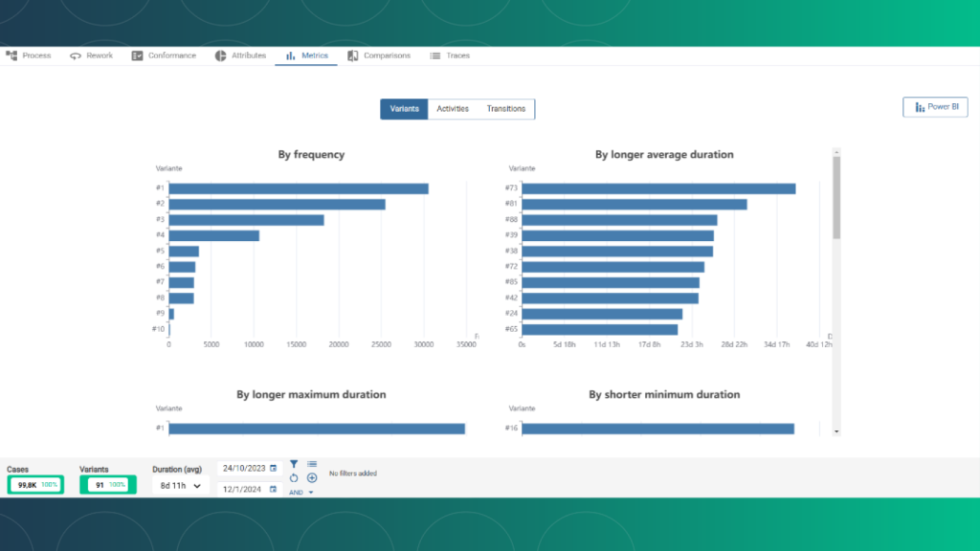Click the Process flow icon

(x=12, y=55)
